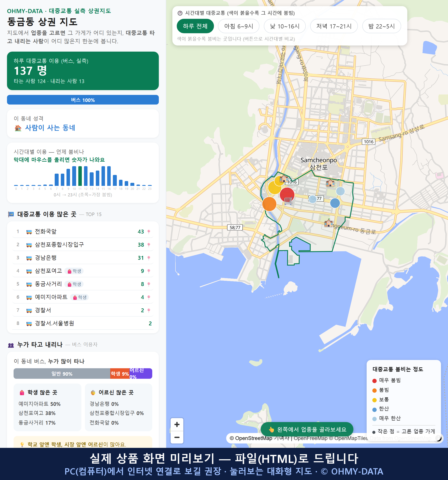
Task: Click the red very-crowded circle marker on map
Action: tap(287, 195)
